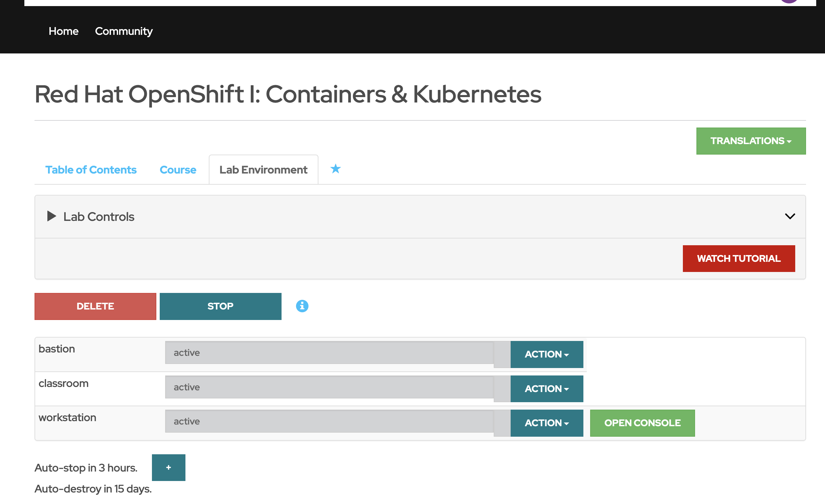This screenshot has width=825, height=504.
Task: Open the ACTION dropdown for workstation
Action: (546, 423)
